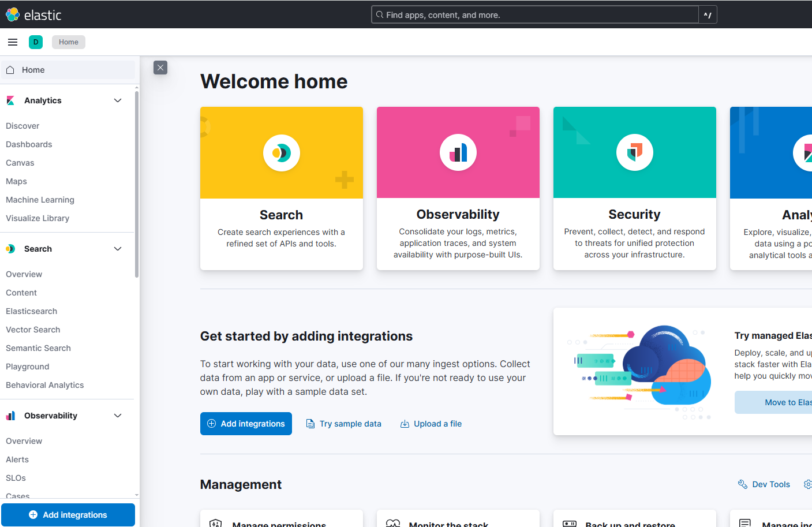Go to SLOs in sidebar
The width and height of the screenshot is (812, 527).
[16, 478]
